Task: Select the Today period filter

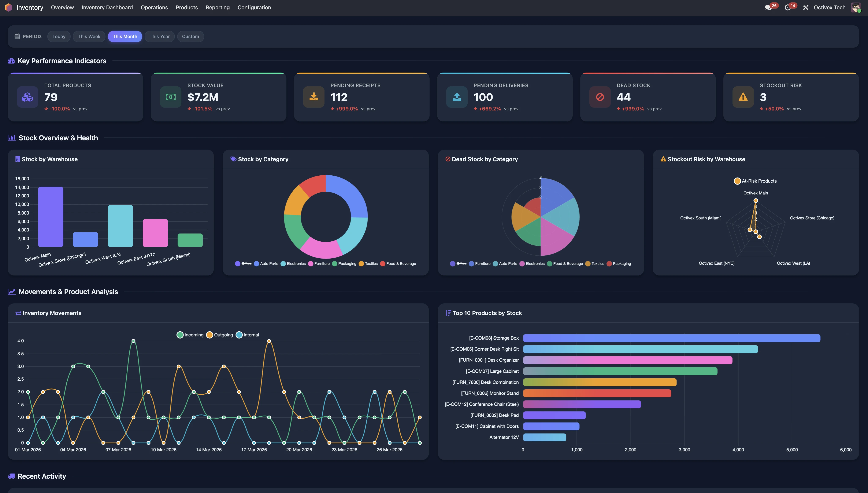Action: click(x=59, y=37)
